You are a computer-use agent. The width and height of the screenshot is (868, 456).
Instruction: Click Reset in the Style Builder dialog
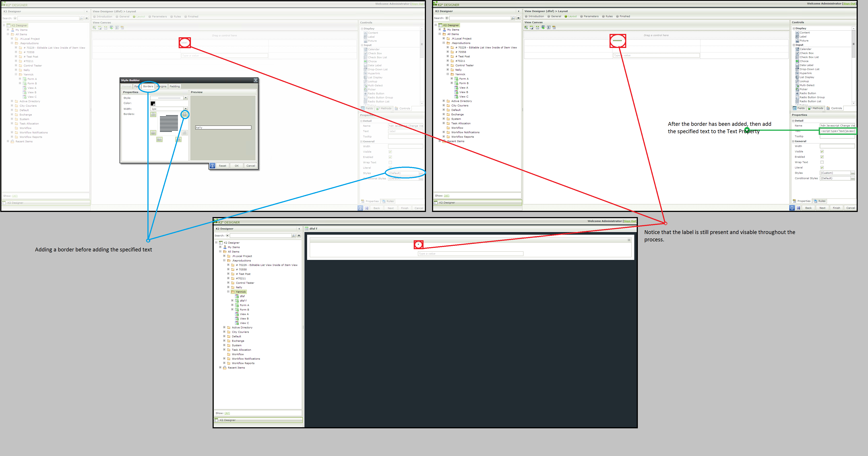click(x=222, y=166)
